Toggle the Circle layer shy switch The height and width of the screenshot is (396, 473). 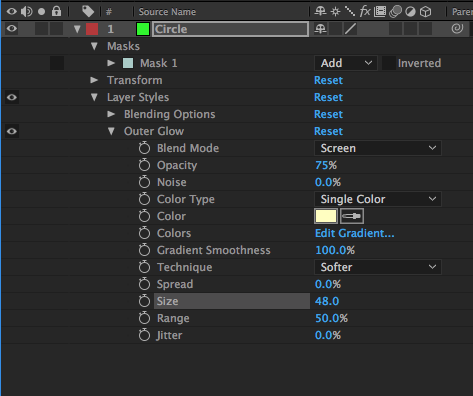320,29
